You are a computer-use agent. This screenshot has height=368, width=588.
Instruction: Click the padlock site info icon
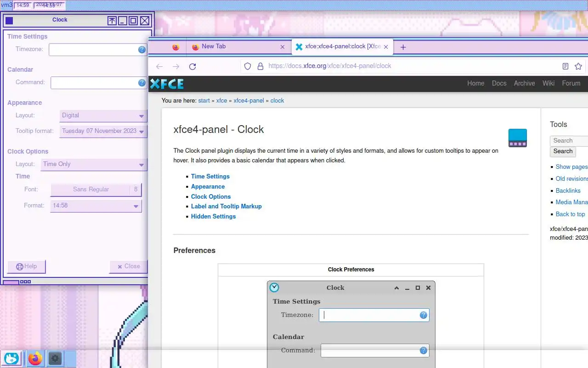[x=260, y=66]
